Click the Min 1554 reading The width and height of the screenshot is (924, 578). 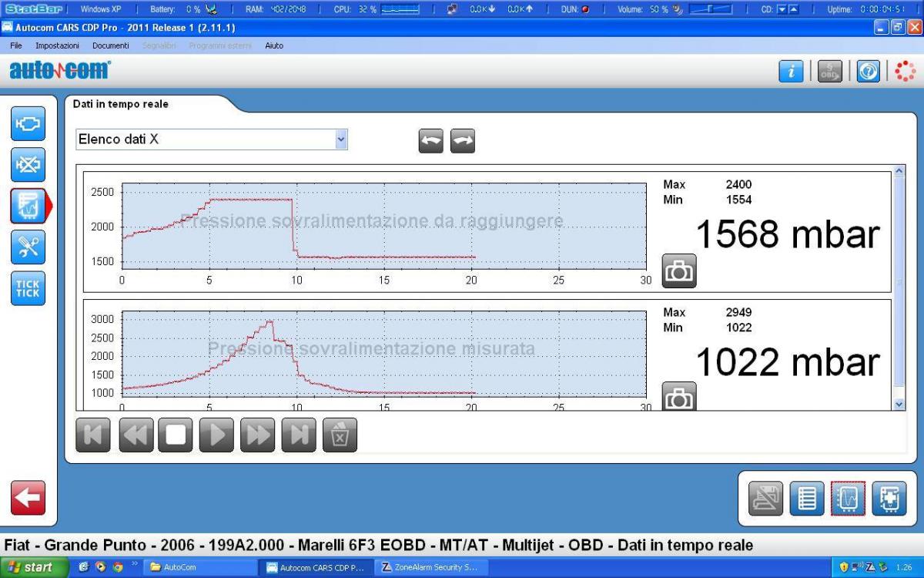point(707,200)
